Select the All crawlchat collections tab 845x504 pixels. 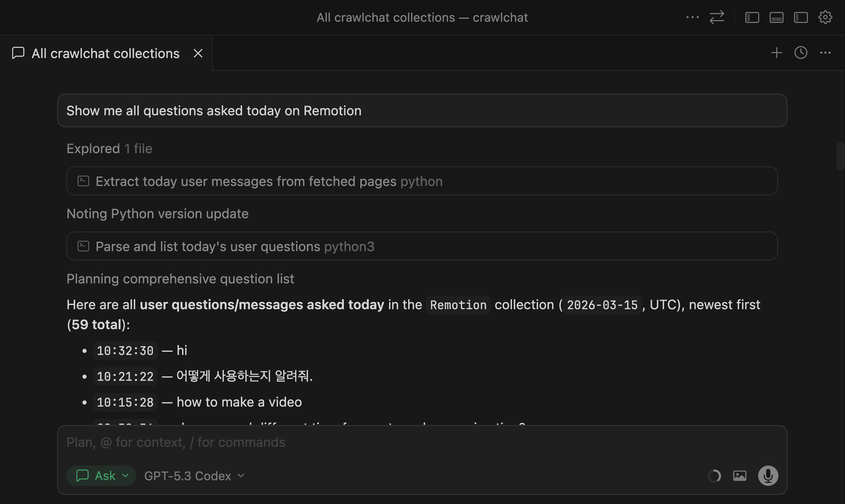(x=105, y=53)
